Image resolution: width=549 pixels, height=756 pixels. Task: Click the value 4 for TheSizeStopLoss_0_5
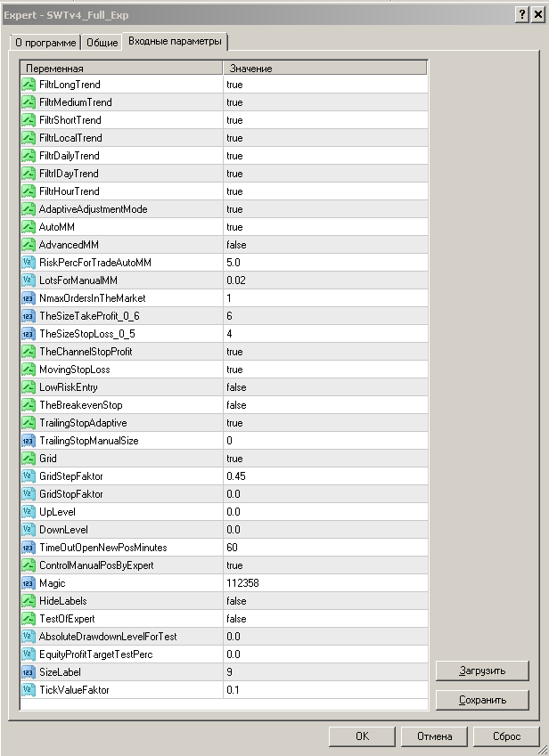tap(229, 334)
